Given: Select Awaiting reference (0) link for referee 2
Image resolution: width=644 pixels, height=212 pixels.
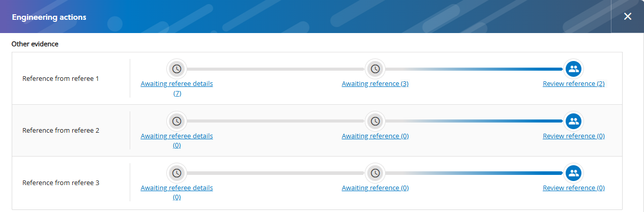Looking at the screenshot, I should point(375,136).
